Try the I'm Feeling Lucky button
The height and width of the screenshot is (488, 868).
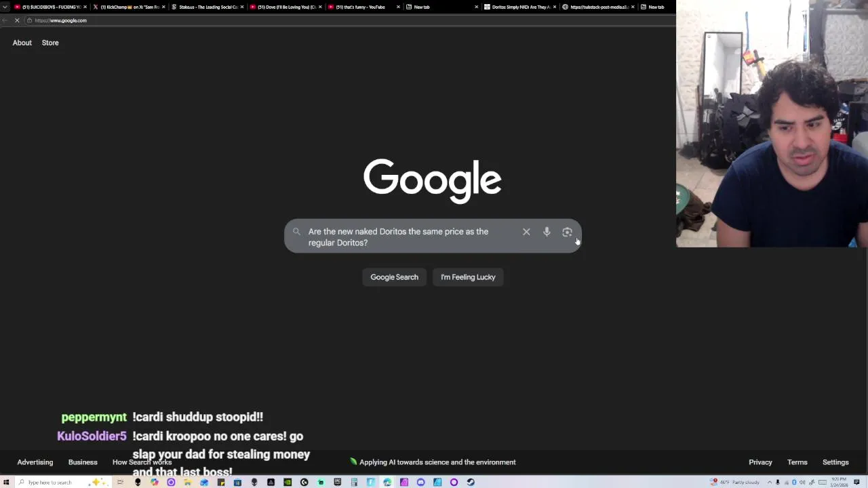pyautogui.click(x=468, y=277)
